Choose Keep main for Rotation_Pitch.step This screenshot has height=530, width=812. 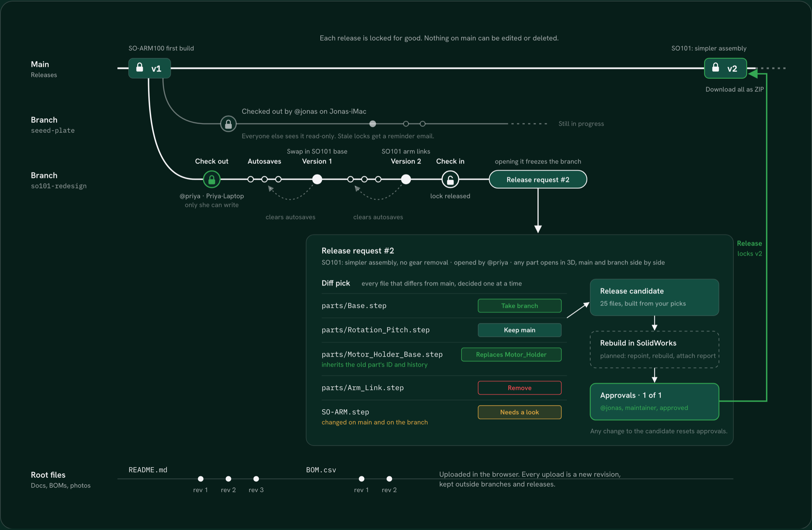(x=520, y=330)
